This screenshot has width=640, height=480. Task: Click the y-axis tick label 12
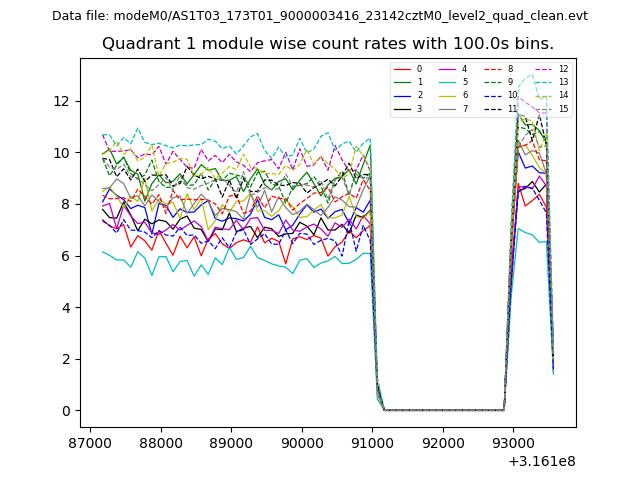(61, 101)
